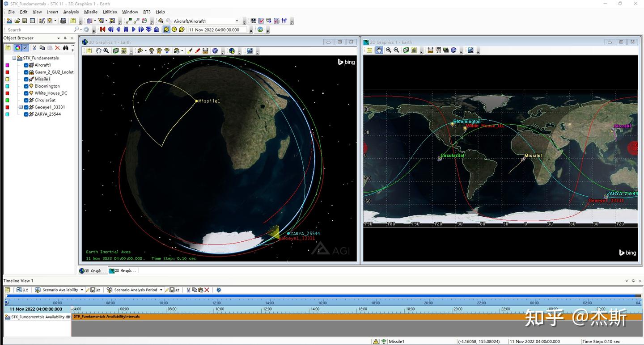Viewport: 644px width, 345px height.
Task: Click the zoom in magnifier in 2D Graphics toolbar
Action: tap(389, 50)
